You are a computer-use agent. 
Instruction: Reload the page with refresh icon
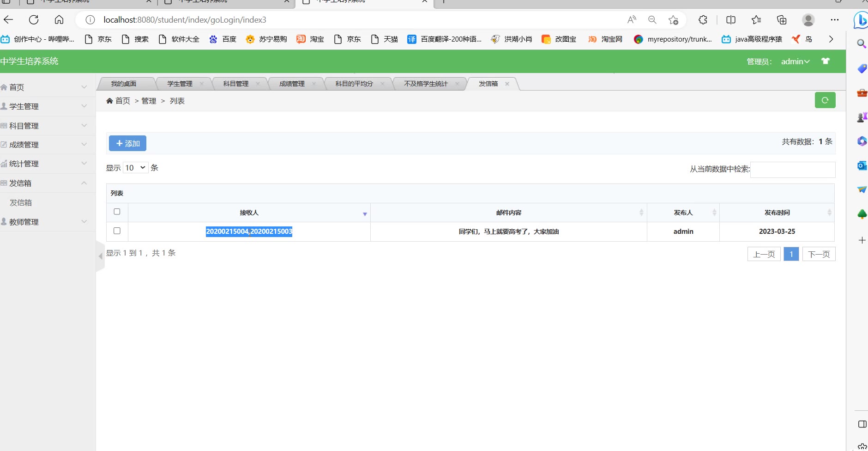(x=34, y=20)
